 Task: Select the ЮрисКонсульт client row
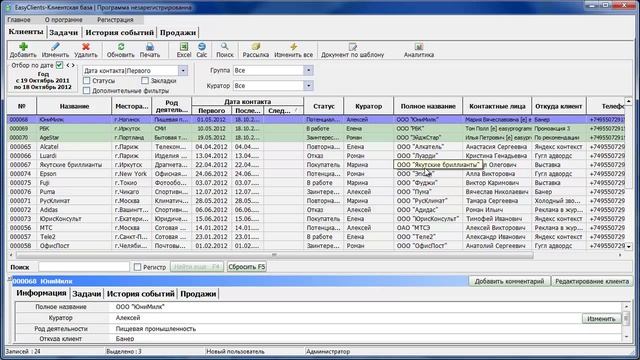[x=316, y=219]
